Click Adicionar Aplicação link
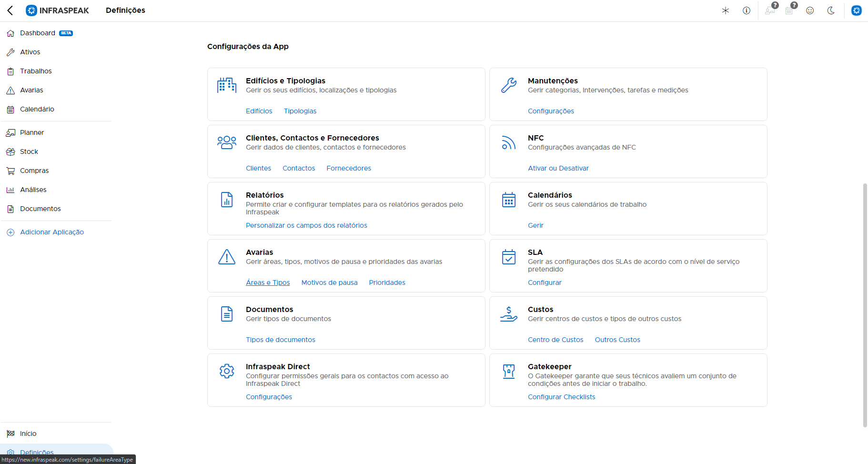 coord(52,232)
